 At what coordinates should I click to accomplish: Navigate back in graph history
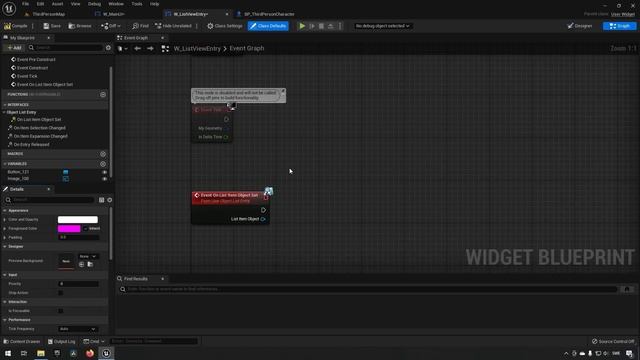click(138, 49)
